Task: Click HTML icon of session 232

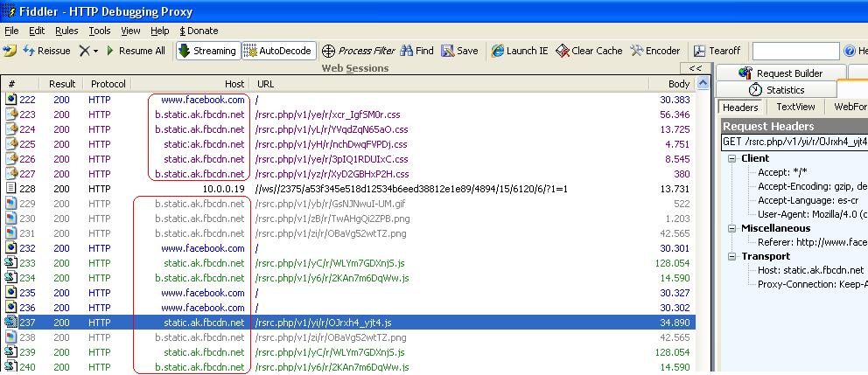Action: click(x=11, y=247)
